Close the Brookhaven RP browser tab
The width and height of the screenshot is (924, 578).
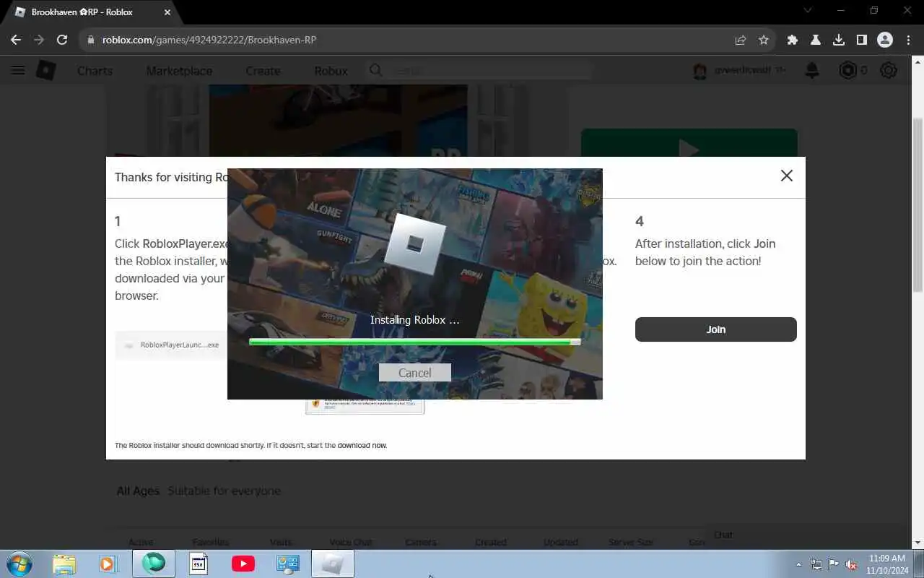coord(167,12)
